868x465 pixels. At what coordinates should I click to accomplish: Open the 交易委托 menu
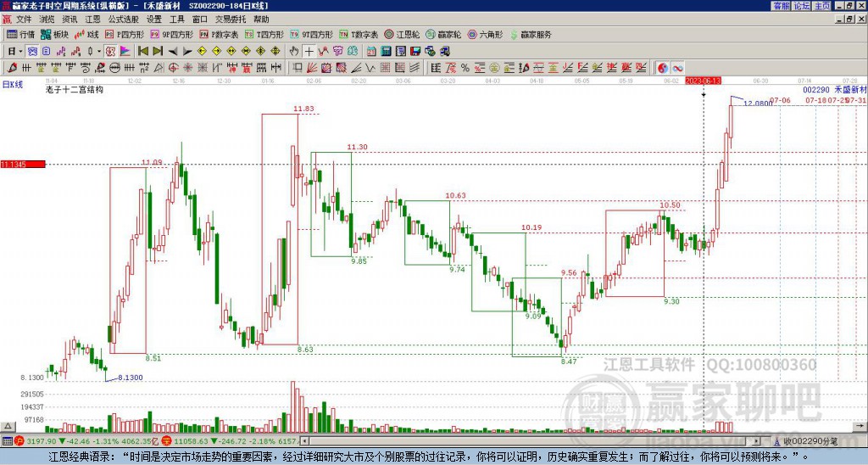pos(231,20)
